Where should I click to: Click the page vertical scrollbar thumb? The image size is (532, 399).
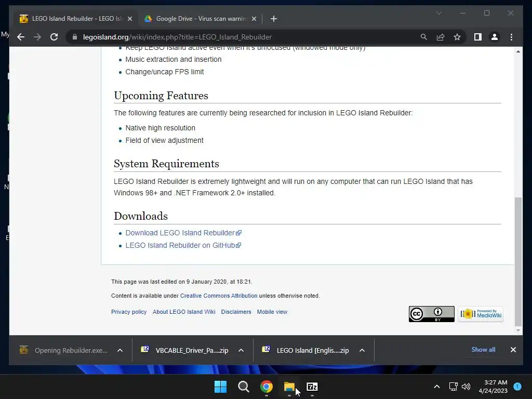pos(518,261)
